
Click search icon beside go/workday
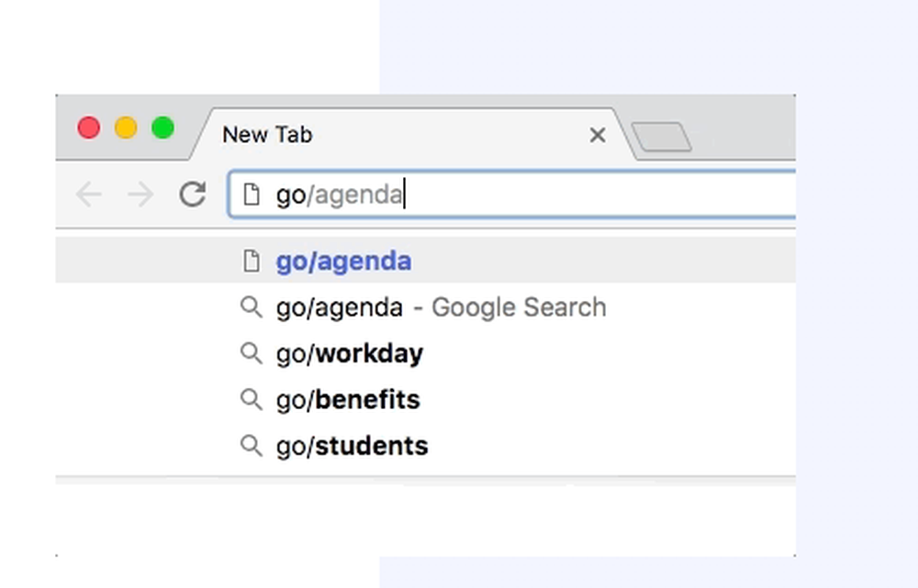pos(252,353)
